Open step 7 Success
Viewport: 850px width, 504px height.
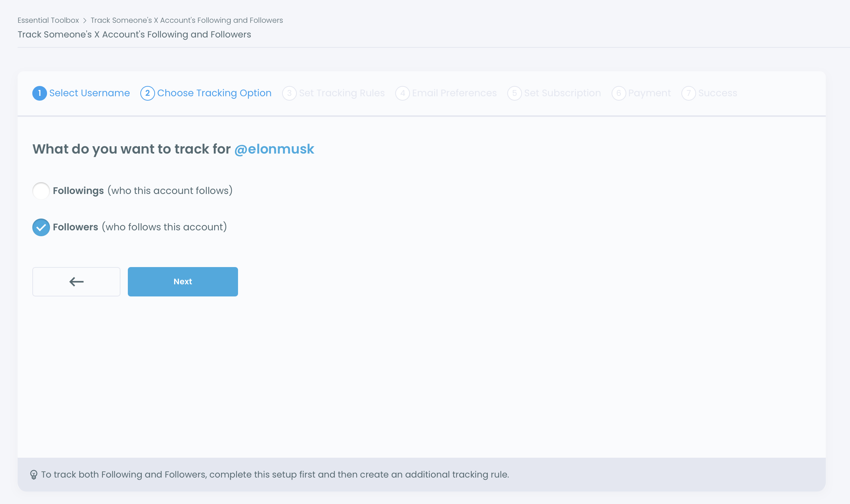[x=709, y=93]
